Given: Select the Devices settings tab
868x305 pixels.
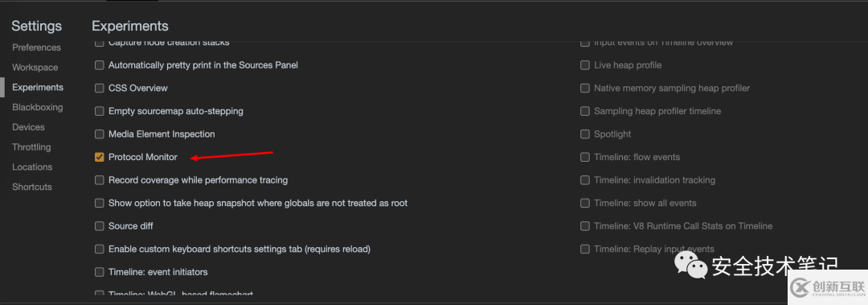Looking at the screenshot, I should pyautogui.click(x=28, y=127).
